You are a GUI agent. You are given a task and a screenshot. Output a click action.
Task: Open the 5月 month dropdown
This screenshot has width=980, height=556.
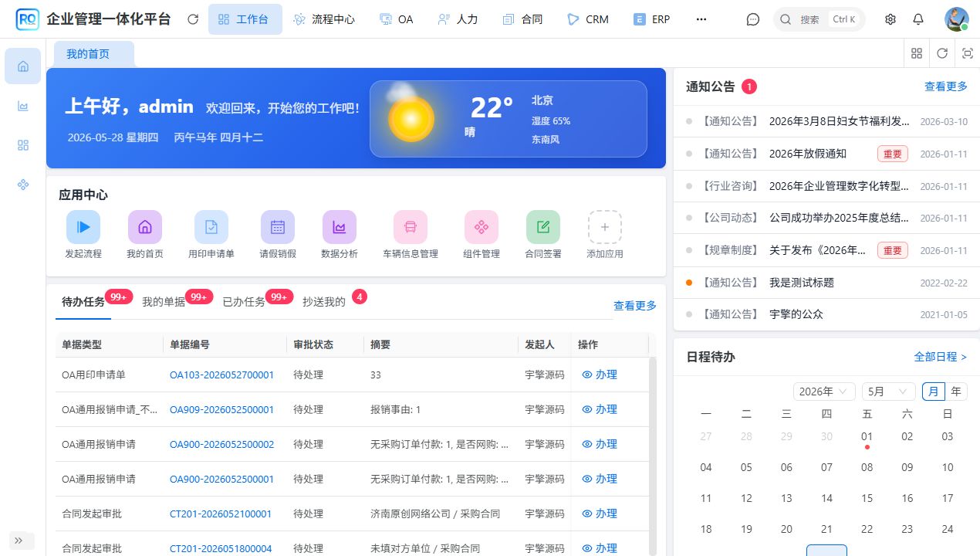click(x=889, y=392)
